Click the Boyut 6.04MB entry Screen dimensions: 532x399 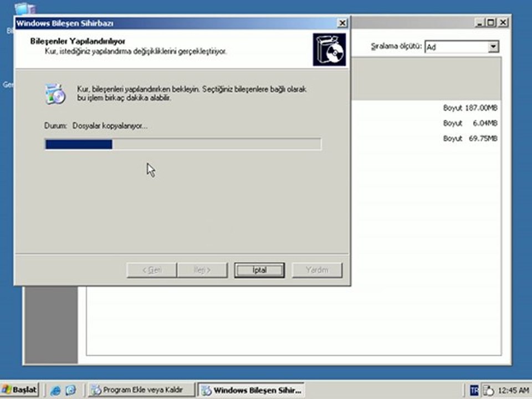(470, 123)
